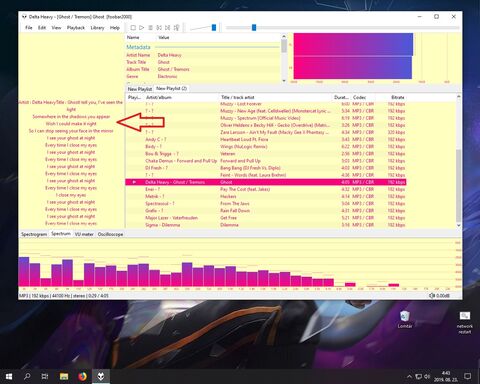Viewport: 480px width, 384px height.
Task: Select Pay The Cost track row
Action: click(x=266, y=189)
